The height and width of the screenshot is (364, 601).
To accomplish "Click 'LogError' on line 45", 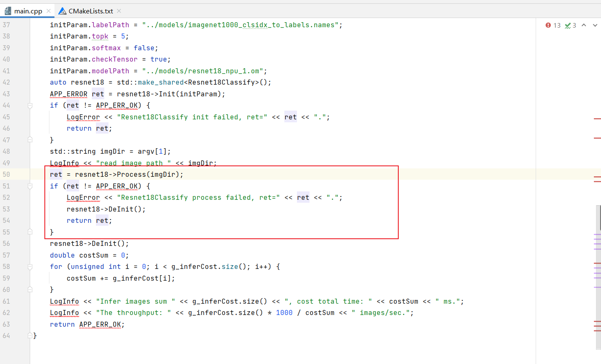I will [x=83, y=117].
